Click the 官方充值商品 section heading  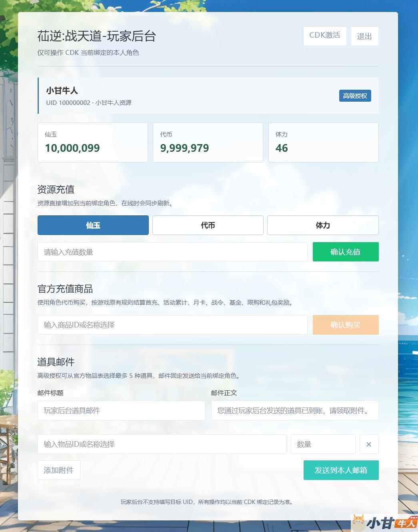(65, 288)
